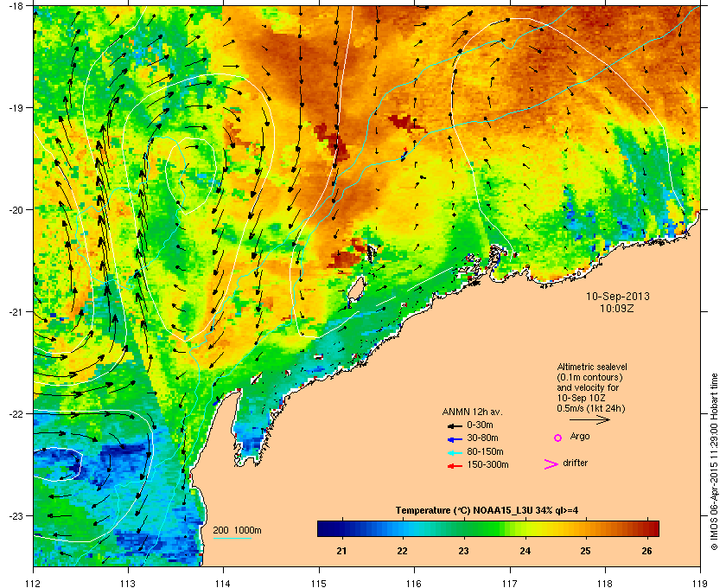Click the 'drifter' legend label
Screen dimensions: 726x588
click(x=575, y=463)
